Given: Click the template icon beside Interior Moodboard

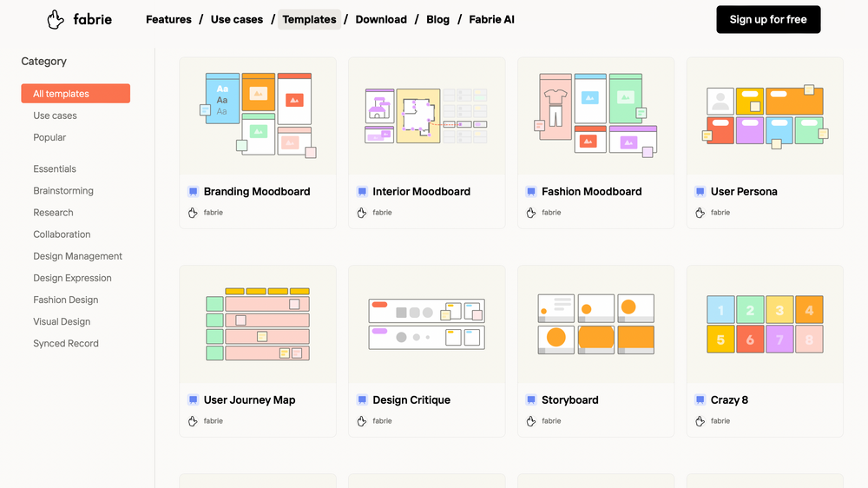Looking at the screenshot, I should [x=362, y=192].
